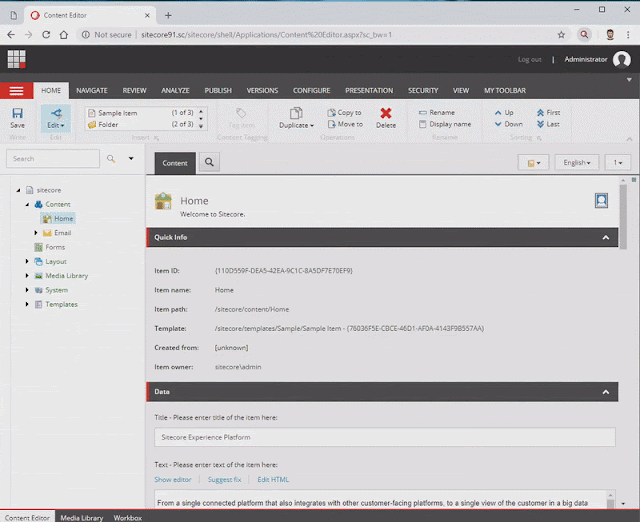Open the VERSIONS ribbon tab
This screenshot has width=640, height=522.
point(262,91)
